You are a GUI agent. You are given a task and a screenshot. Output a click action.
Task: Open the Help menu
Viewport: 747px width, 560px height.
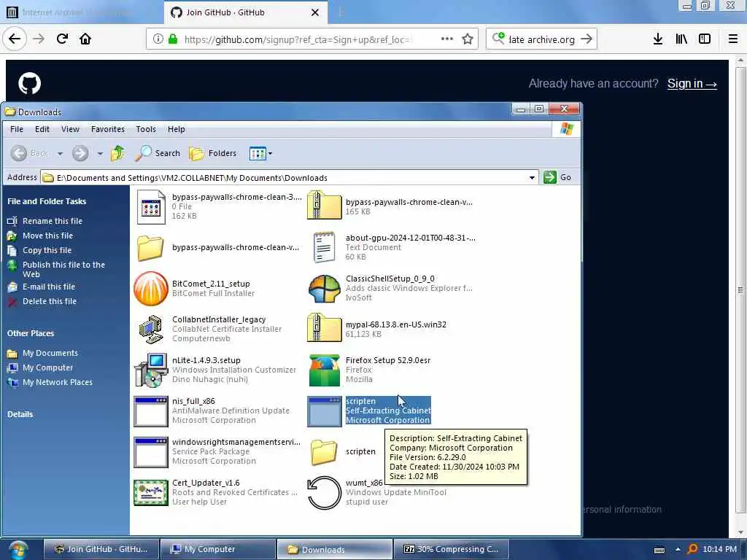click(176, 129)
